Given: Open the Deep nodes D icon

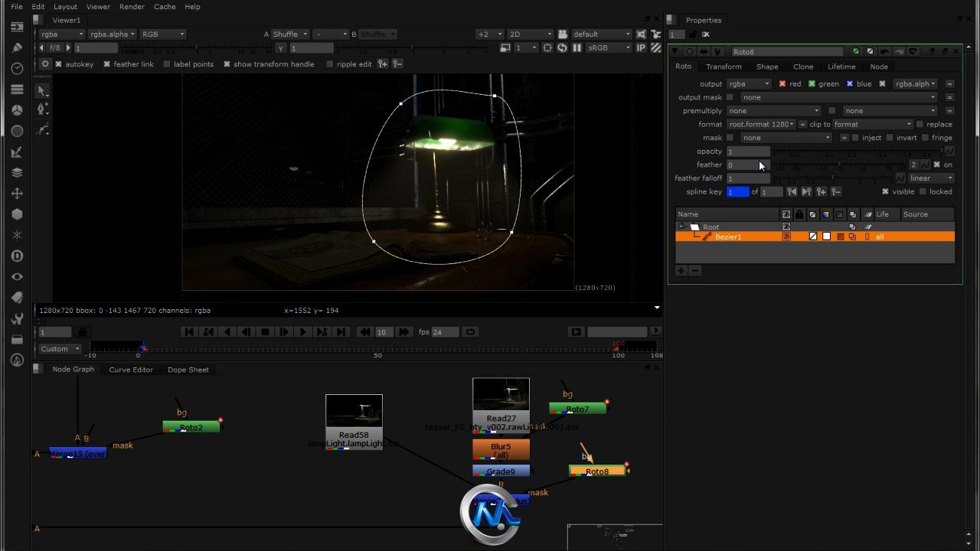Looking at the screenshot, I should pyautogui.click(x=17, y=256).
